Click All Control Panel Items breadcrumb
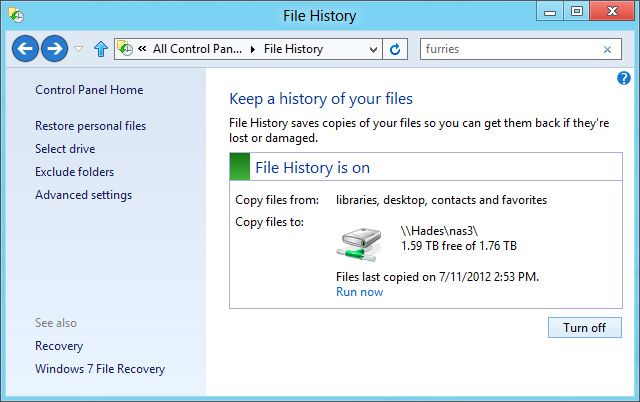 [x=197, y=49]
